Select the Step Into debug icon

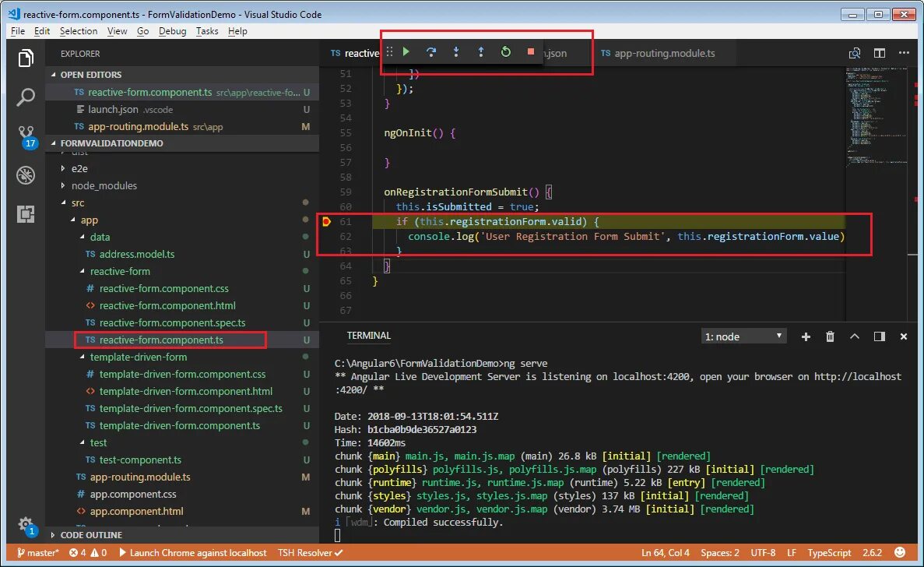click(x=456, y=51)
